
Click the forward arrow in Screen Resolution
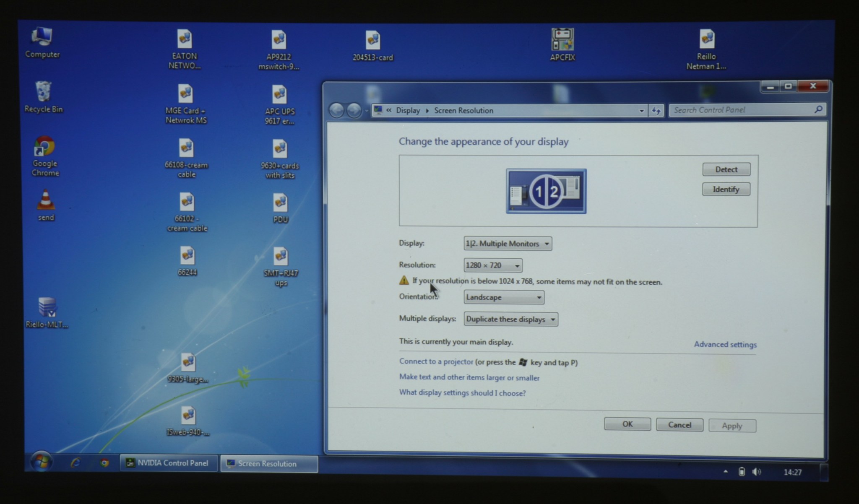(x=354, y=110)
